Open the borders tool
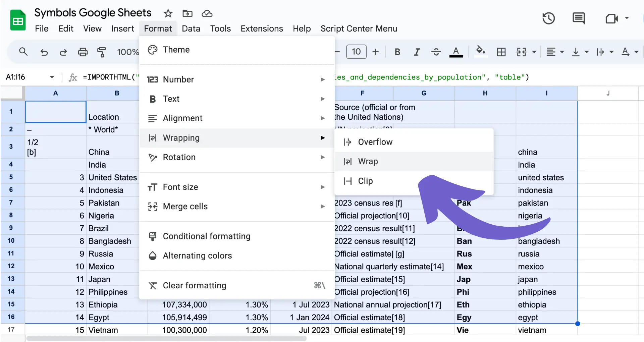Screen dimensions: 644x342 pyautogui.click(x=501, y=52)
